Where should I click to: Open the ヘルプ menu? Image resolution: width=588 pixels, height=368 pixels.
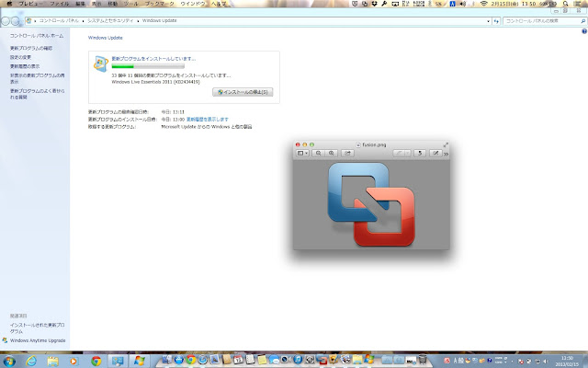(219, 4)
